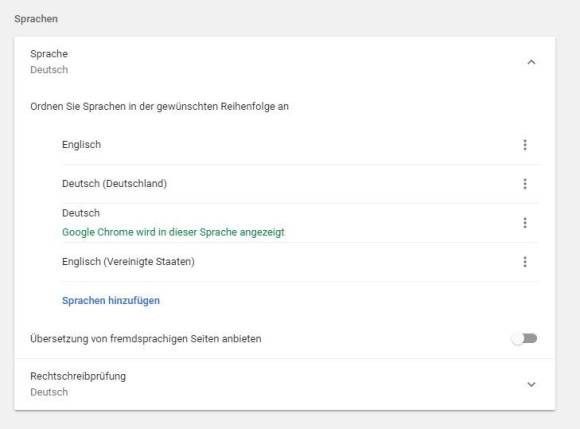
Task: Click the plain Deutsch language entry name
Action: pyautogui.click(x=81, y=213)
